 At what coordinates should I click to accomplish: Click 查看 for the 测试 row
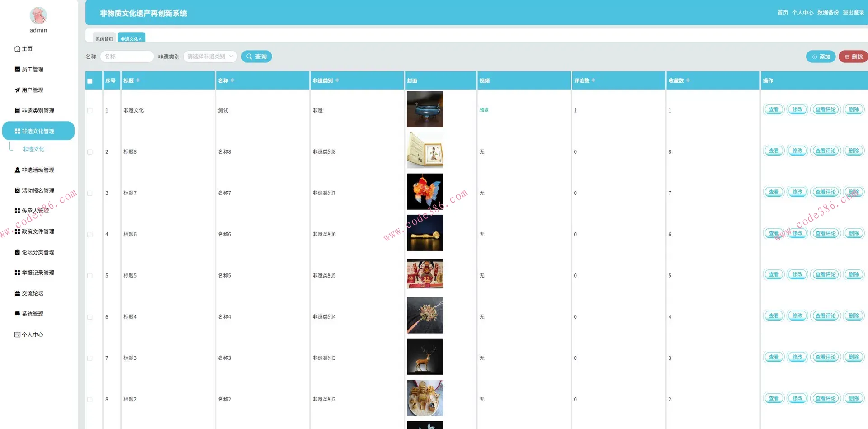(x=774, y=109)
